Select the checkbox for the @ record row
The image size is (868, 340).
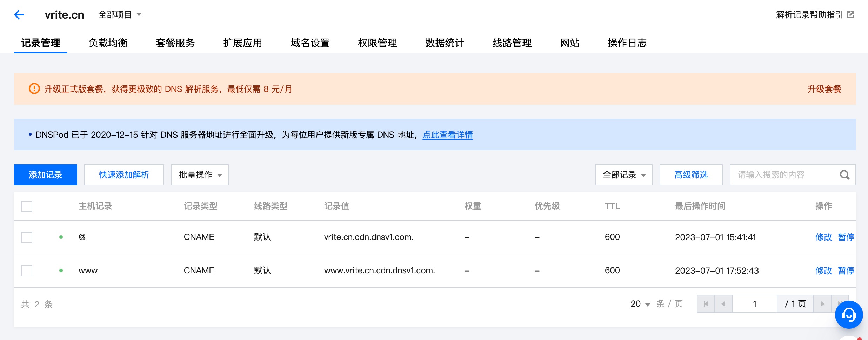pos(26,237)
